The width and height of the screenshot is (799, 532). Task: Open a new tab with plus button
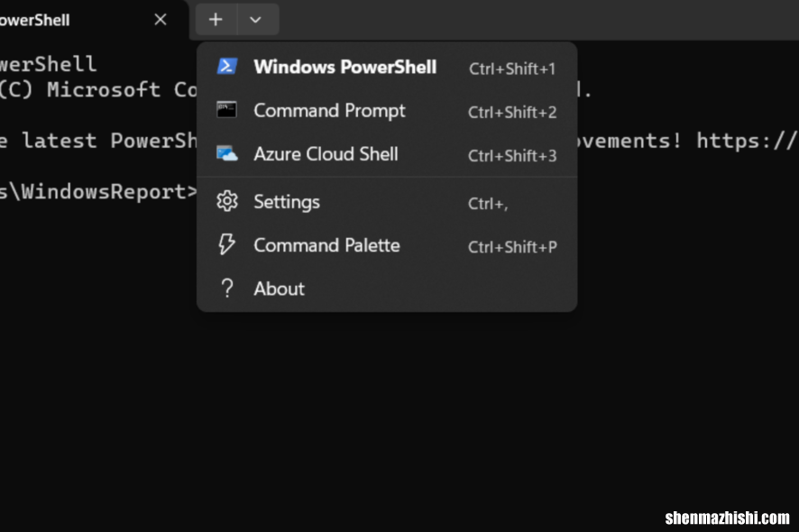[x=216, y=20]
